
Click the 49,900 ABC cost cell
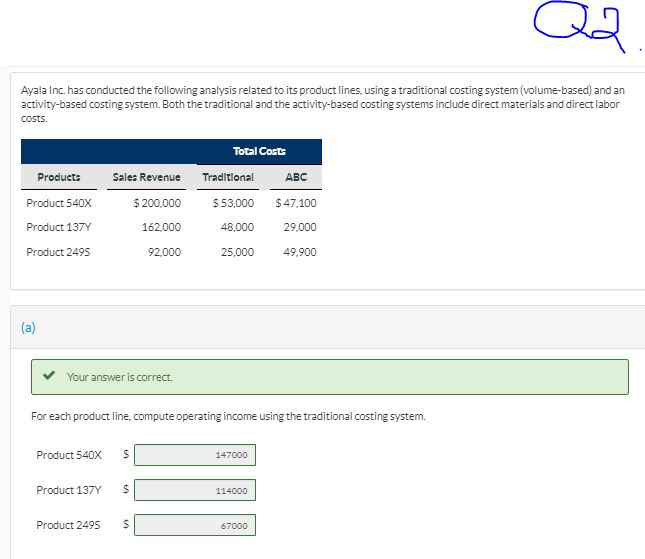[x=300, y=252]
